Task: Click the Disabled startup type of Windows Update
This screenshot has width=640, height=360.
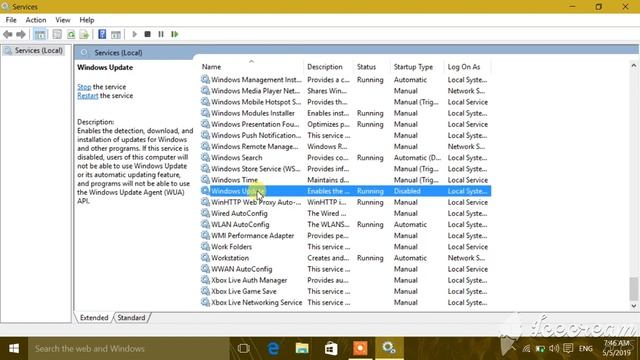Action: 407,191
